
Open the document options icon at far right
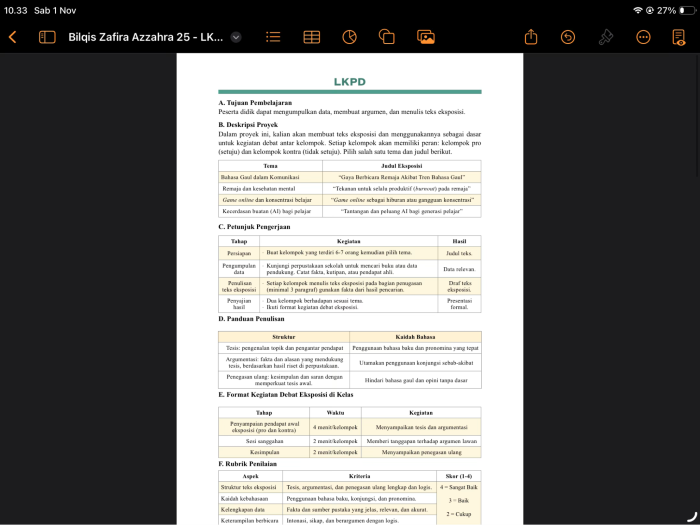[680, 37]
